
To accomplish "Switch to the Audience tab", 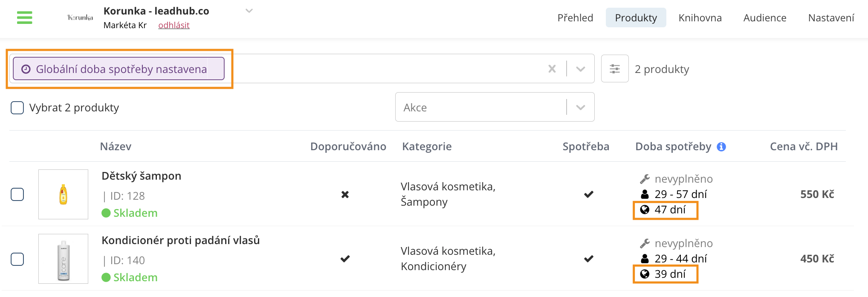I will tap(765, 17).
